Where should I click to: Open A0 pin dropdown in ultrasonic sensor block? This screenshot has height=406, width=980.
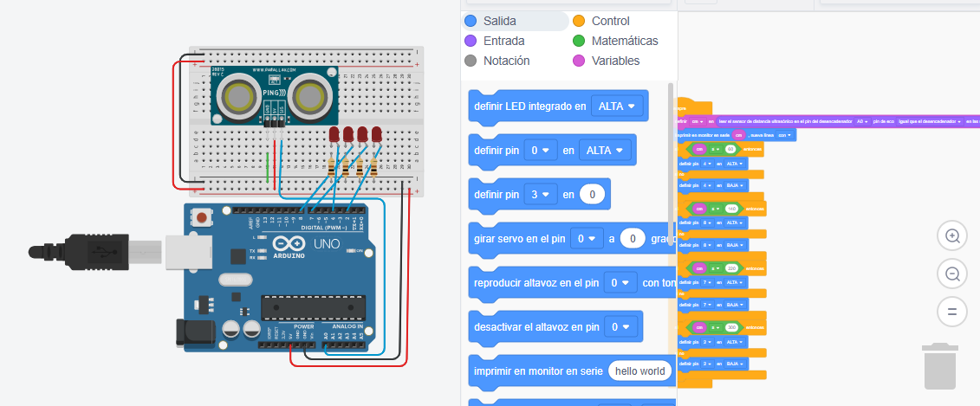pyautogui.click(x=862, y=121)
